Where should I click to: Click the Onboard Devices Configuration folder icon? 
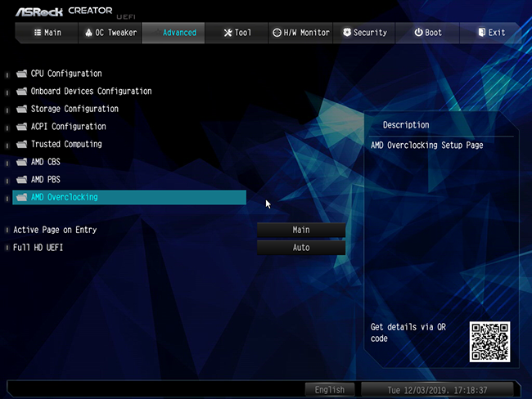coord(22,92)
